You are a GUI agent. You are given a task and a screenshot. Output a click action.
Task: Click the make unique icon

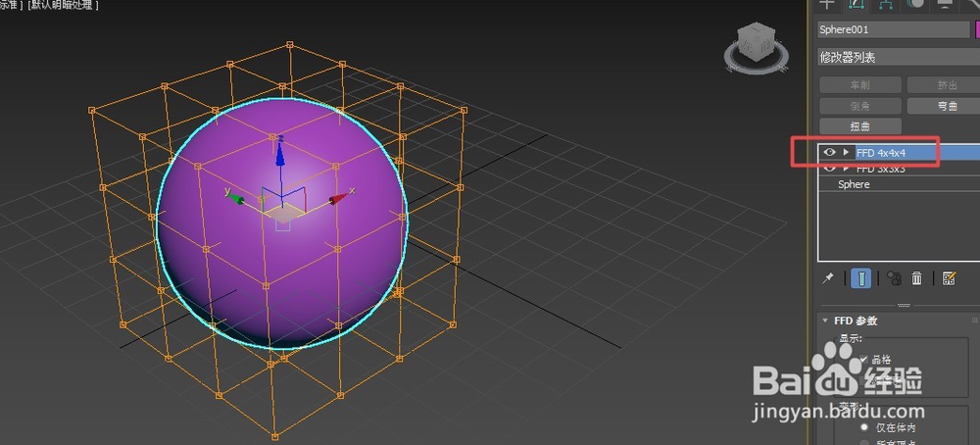(894, 278)
